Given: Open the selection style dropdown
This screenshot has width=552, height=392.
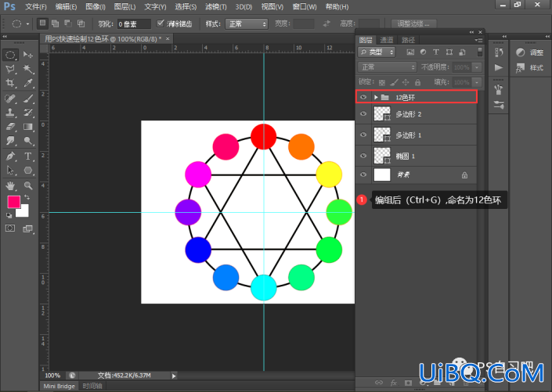Looking at the screenshot, I should [x=247, y=23].
